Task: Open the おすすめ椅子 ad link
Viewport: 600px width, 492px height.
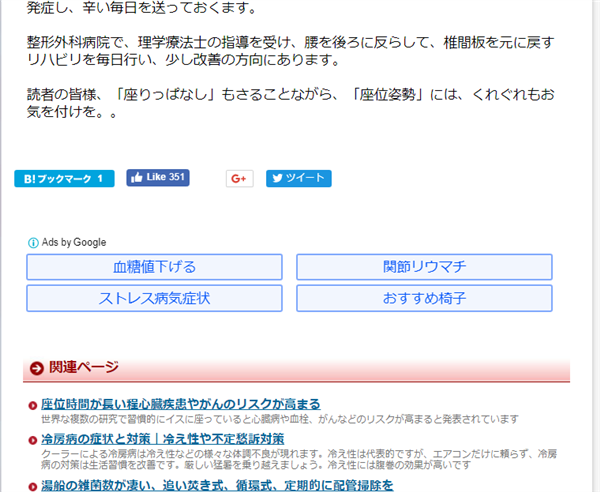Action: click(x=424, y=298)
